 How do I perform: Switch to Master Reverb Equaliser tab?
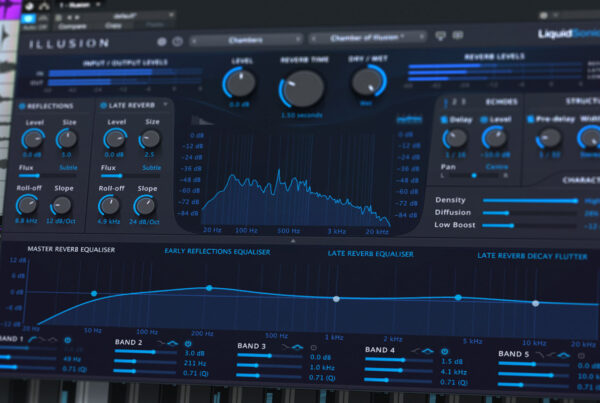click(x=71, y=250)
